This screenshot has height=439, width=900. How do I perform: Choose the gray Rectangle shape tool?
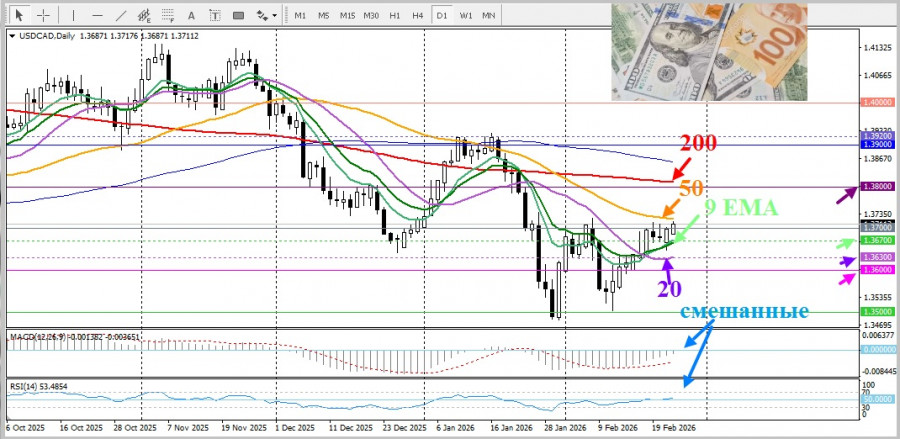click(238, 15)
